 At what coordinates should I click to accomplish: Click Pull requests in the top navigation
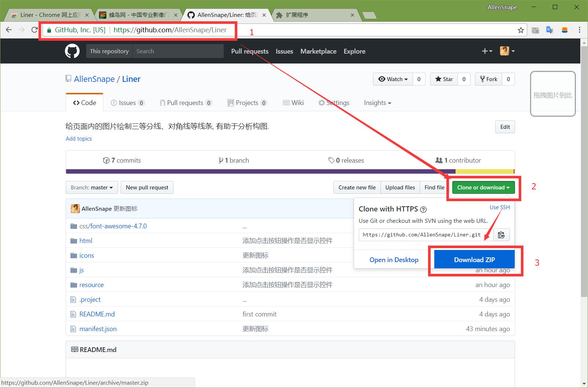tap(250, 51)
